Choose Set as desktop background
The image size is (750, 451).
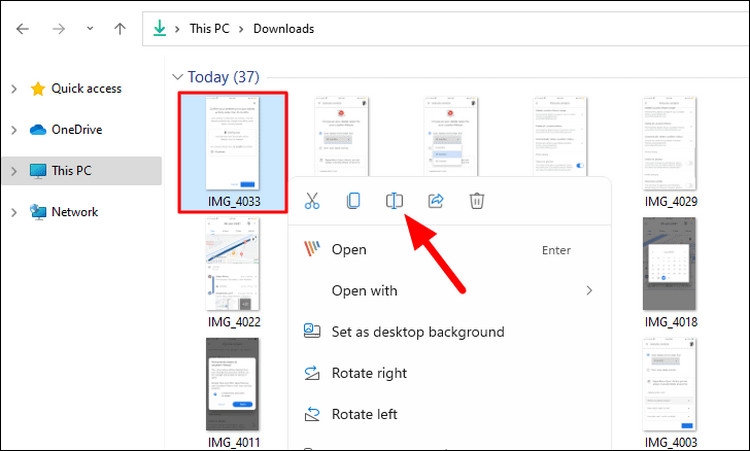pyautogui.click(x=450, y=332)
